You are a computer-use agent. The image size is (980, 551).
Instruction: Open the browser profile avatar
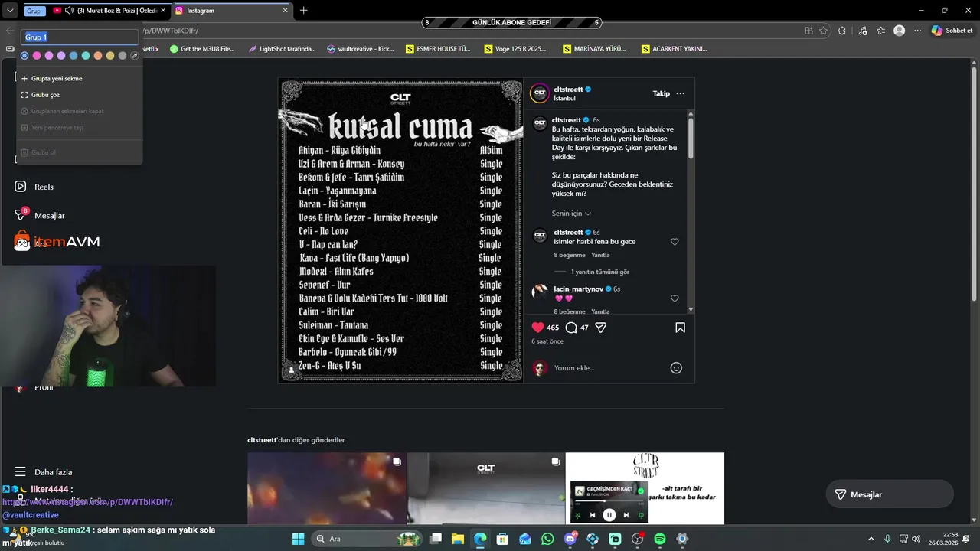click(x=900, y=31)
